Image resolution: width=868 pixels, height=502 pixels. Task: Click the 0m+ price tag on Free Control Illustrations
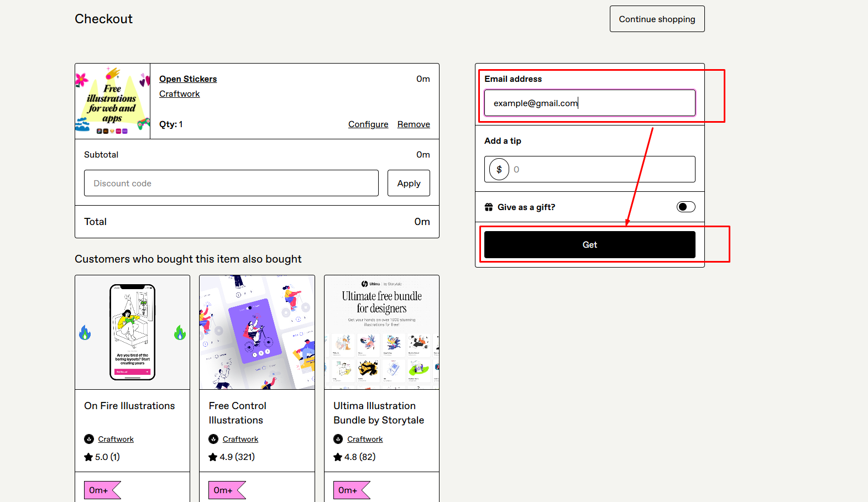tap(227, 490)
